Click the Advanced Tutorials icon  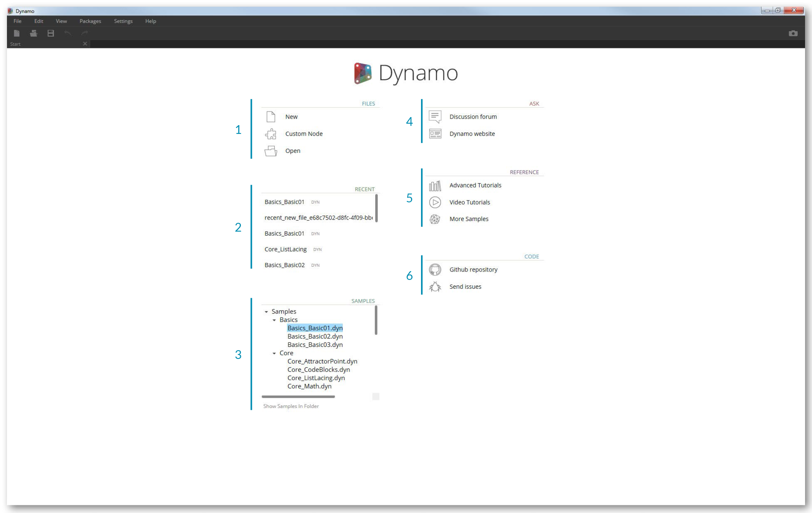coord(435,185)
